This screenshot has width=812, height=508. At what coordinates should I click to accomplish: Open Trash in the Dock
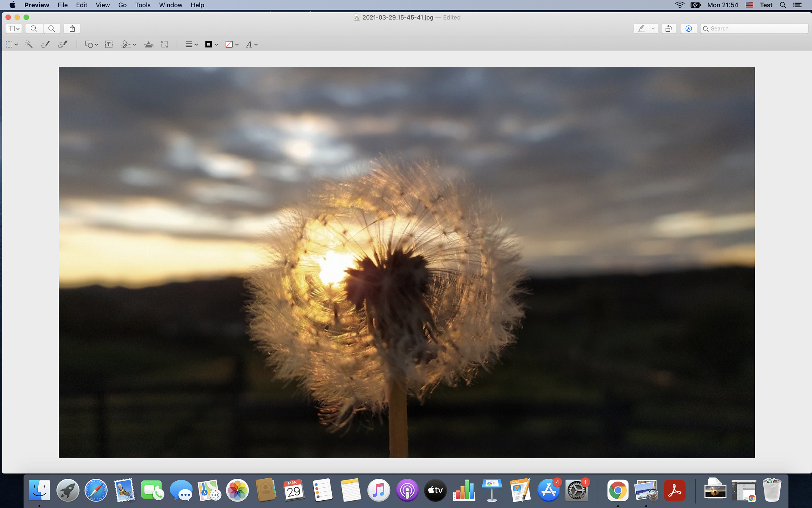point(772,490)
